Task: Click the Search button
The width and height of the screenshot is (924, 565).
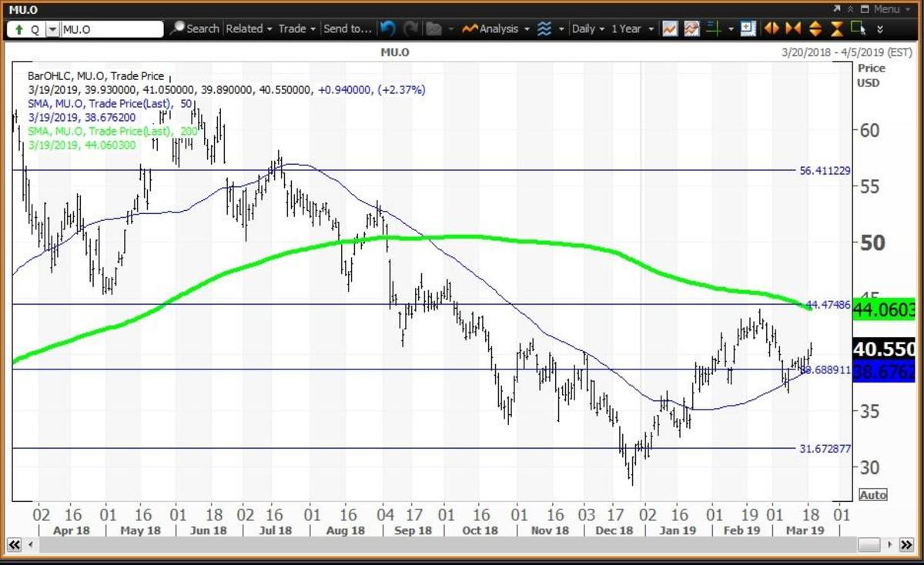Action: (195, 28)
